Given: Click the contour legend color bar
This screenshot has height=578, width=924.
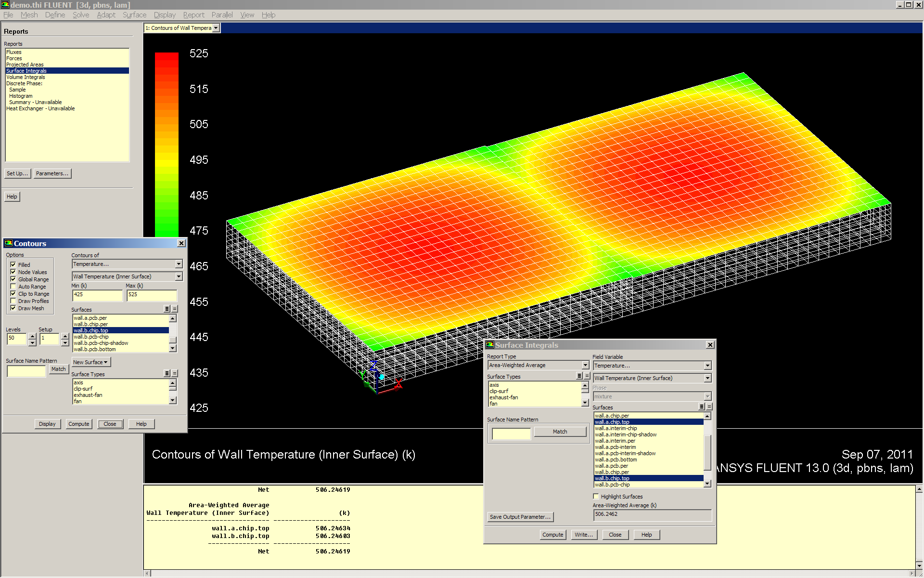Looking at the screenshot, I should pos(167,144).
